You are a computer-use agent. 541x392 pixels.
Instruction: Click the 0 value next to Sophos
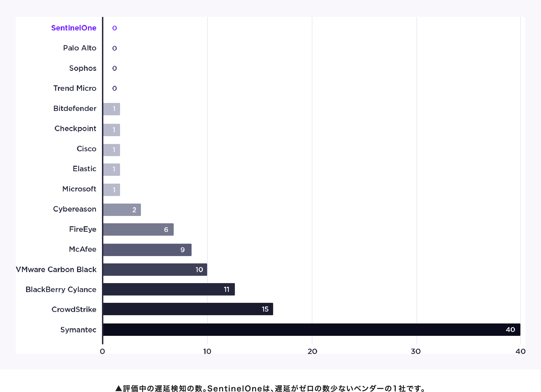point(115,68)
